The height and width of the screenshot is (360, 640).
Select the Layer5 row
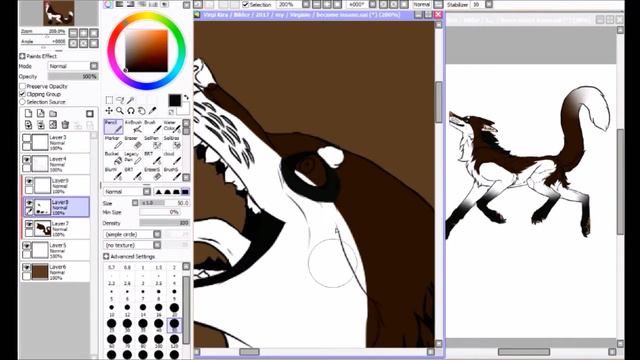(56, 250)
